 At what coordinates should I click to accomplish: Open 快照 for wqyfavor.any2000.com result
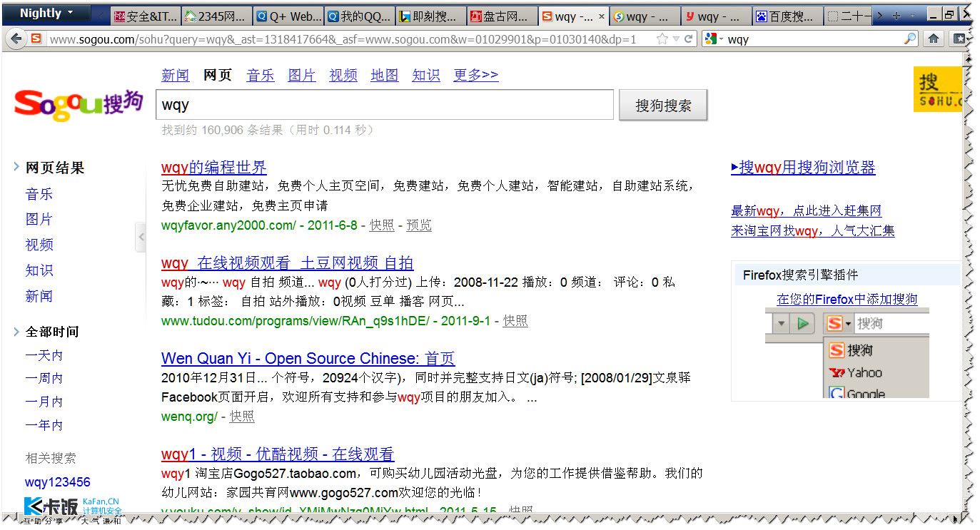(x=382, y=225)
